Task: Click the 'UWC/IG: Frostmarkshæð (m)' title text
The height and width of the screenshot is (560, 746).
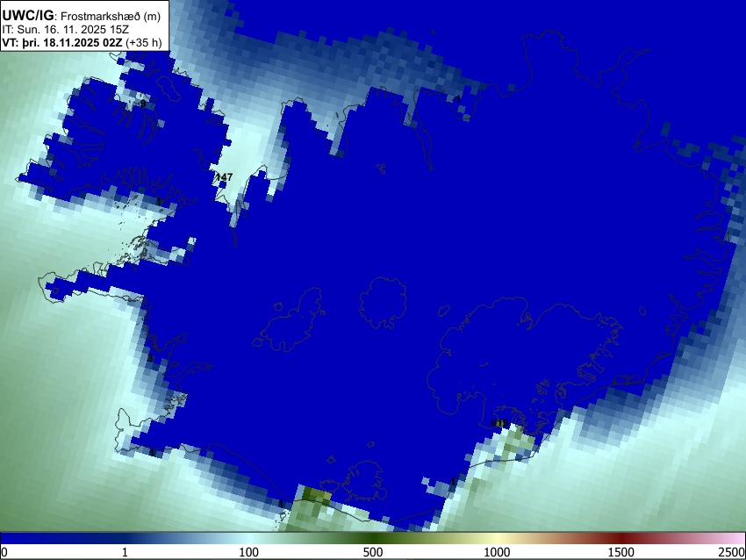Action: pos(82,16)
